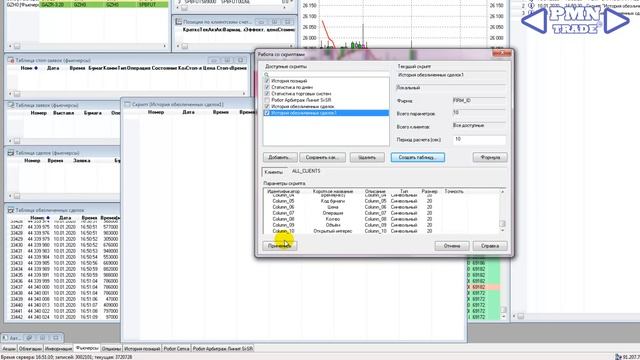This screenshot has width=640, height=360.
Task: Select Column_08 parameter row
Action: [382, 219]
